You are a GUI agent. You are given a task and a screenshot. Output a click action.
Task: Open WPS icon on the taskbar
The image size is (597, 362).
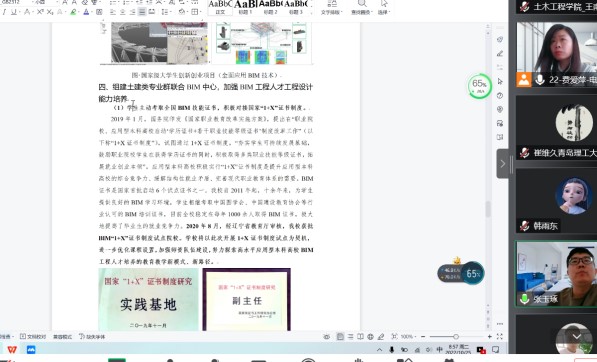pos(12,349)
